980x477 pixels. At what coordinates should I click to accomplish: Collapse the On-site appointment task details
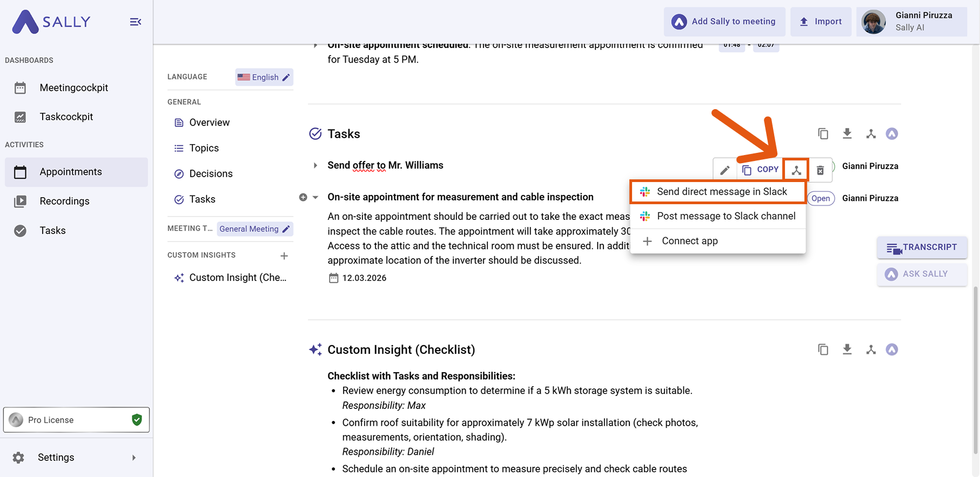(x=316, y=197)
